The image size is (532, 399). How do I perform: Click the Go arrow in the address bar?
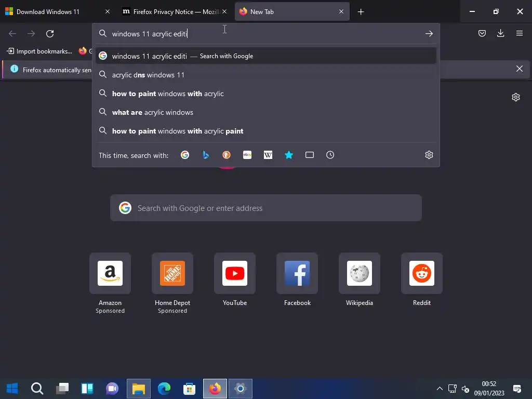429,34
